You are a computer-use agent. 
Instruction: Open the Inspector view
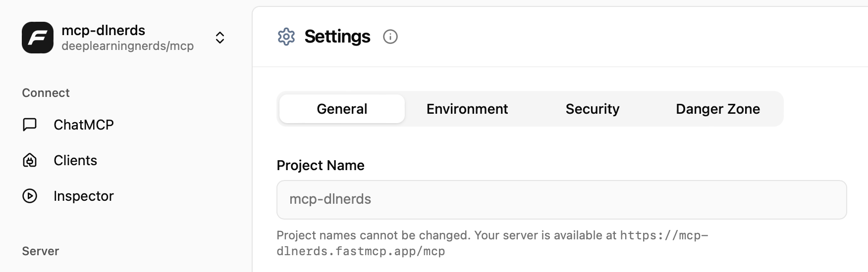[x=84, y=196]
